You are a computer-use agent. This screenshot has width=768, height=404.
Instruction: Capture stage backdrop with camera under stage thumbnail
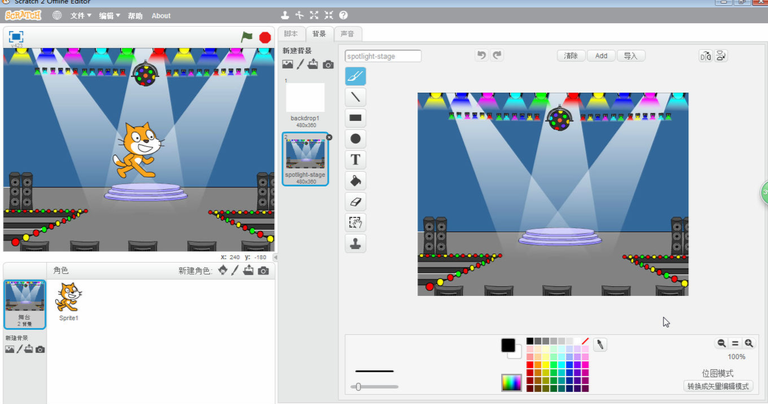pyautogui.click(x=40, y=350)
